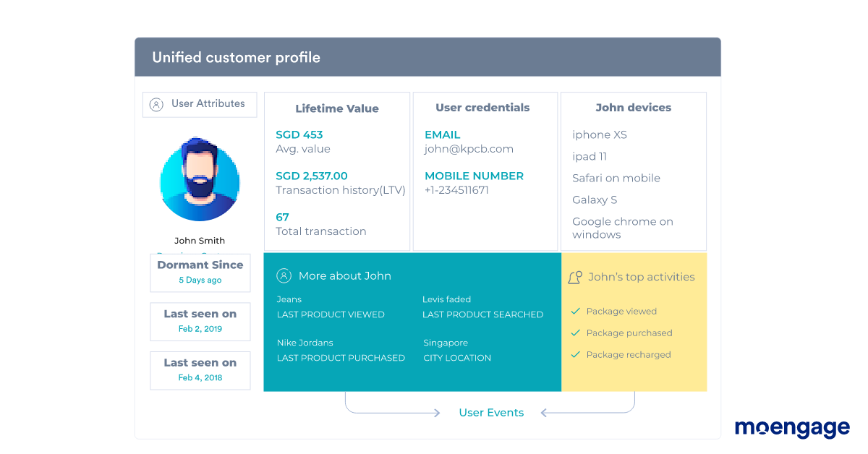
Task: Open the Unified customer profile header
Action: click(x=236, y=57)
